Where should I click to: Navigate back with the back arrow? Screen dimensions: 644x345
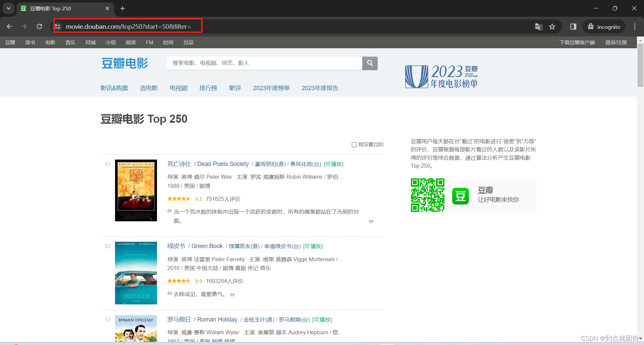[x=9, y=26]
